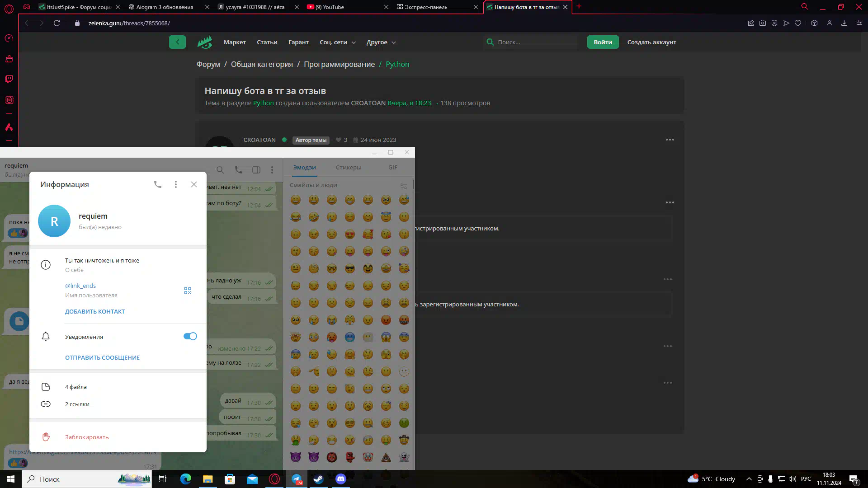Image resolution: width=868 pixels, height=488 pixels.
Task: Switch to the YouTube browser tab
Action: (347, 7)
